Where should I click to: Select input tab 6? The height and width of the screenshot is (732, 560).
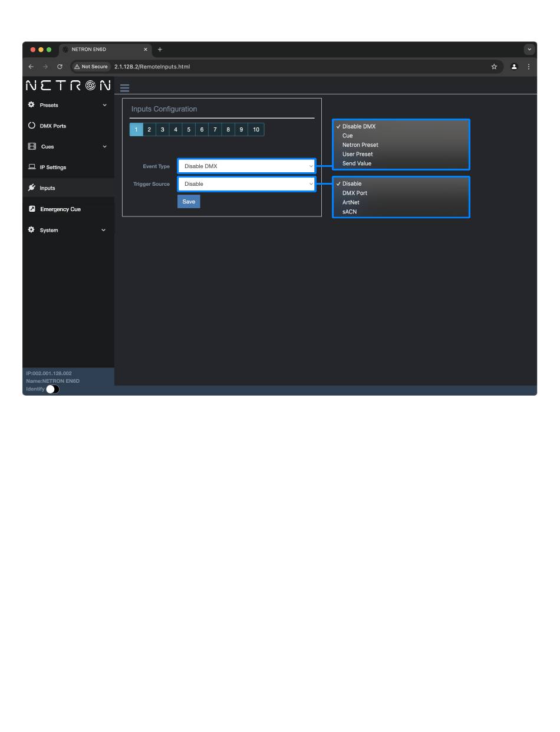point(202,130)
